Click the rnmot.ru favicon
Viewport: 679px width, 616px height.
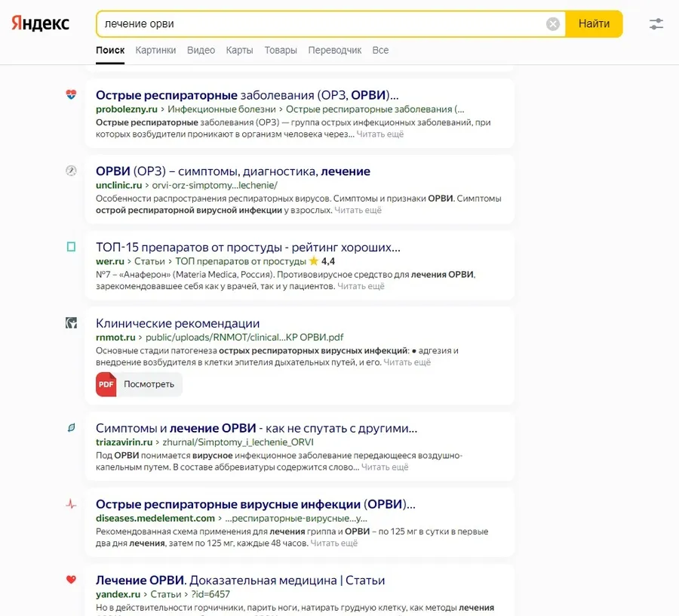coord(71,323)
